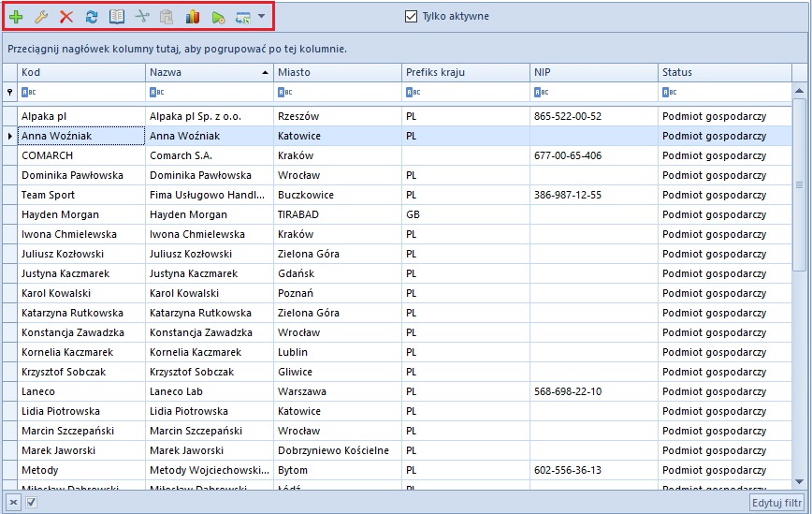Edit the selected record with the wrench icon
Image resolution: width=812 pixels, height=514 pixels.
click(41, 17)
